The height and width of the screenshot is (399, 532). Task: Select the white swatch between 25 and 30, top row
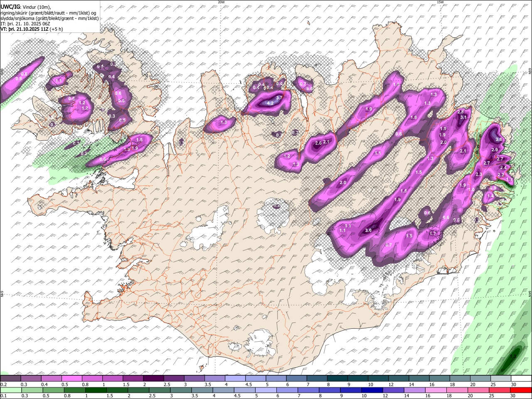501,379
